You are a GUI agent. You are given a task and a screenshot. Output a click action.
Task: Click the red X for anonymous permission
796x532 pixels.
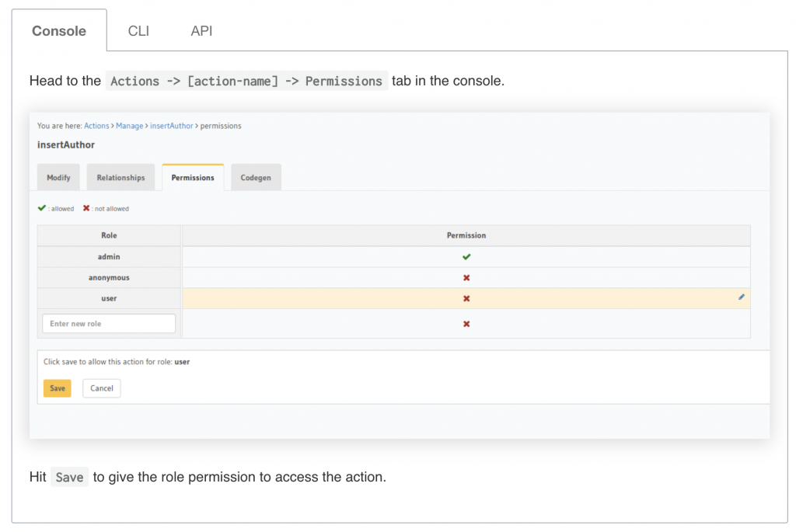pos(466,278)
